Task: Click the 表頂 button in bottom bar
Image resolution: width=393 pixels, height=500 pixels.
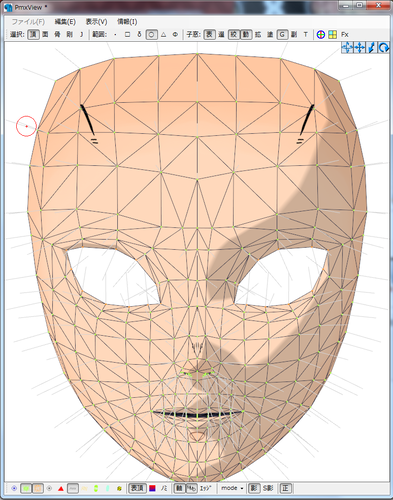Action: point(137,488)
